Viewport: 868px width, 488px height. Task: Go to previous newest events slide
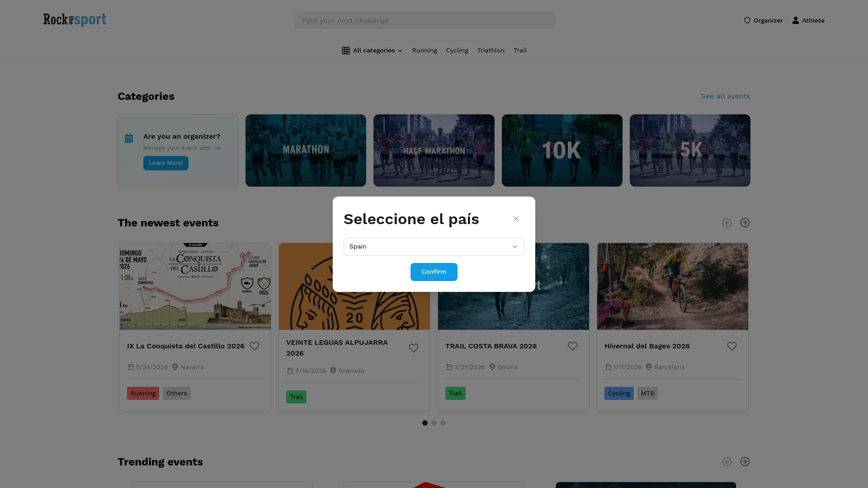click(x=727, y=223)
